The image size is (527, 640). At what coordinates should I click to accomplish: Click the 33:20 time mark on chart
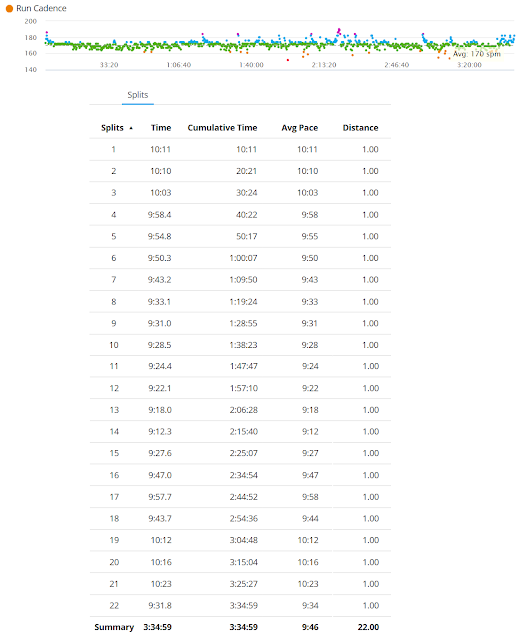tap(109, 65)
